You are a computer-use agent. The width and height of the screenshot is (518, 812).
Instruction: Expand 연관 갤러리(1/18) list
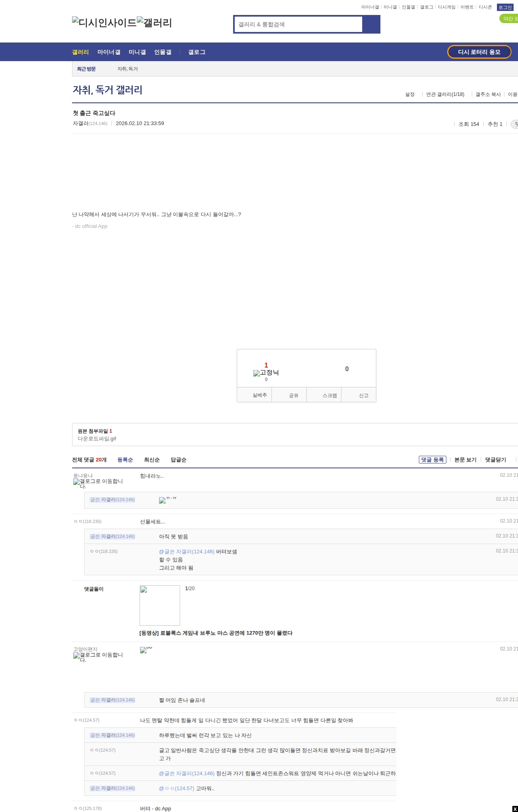coord(445,94)
